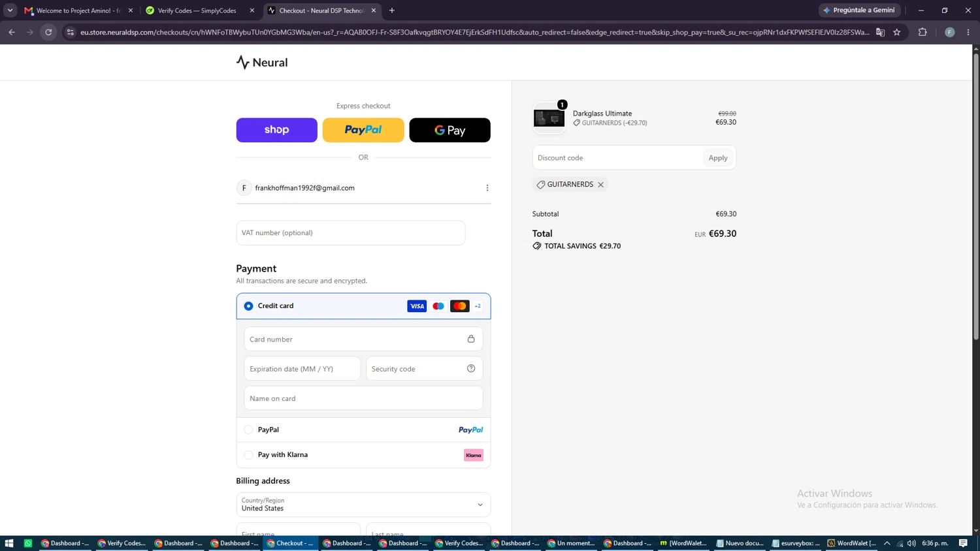Click the Neural logo in the header
Image resolution: width=980 pixels, height=551 pixels.
(x=262, y=63)
